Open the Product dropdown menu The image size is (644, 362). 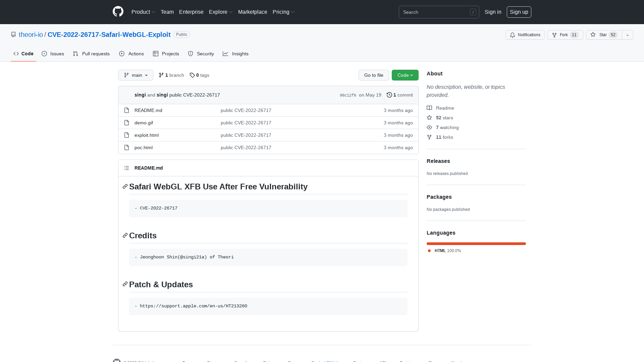point(143,12)
